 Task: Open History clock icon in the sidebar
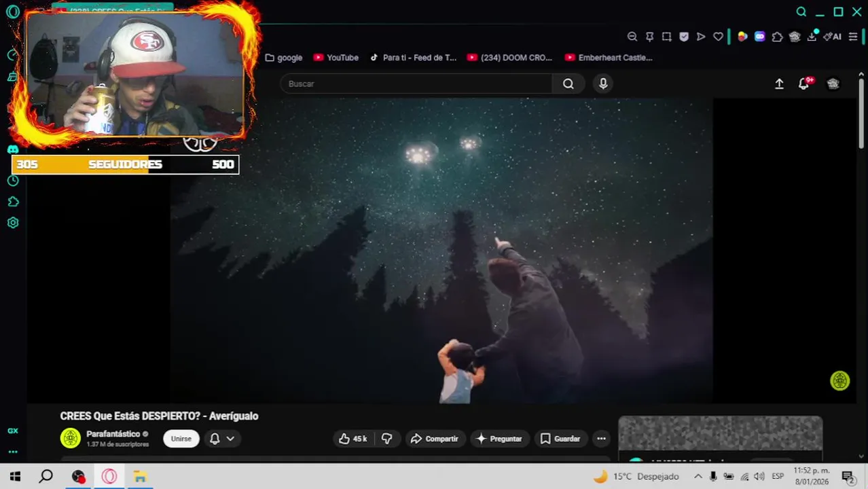13,181
